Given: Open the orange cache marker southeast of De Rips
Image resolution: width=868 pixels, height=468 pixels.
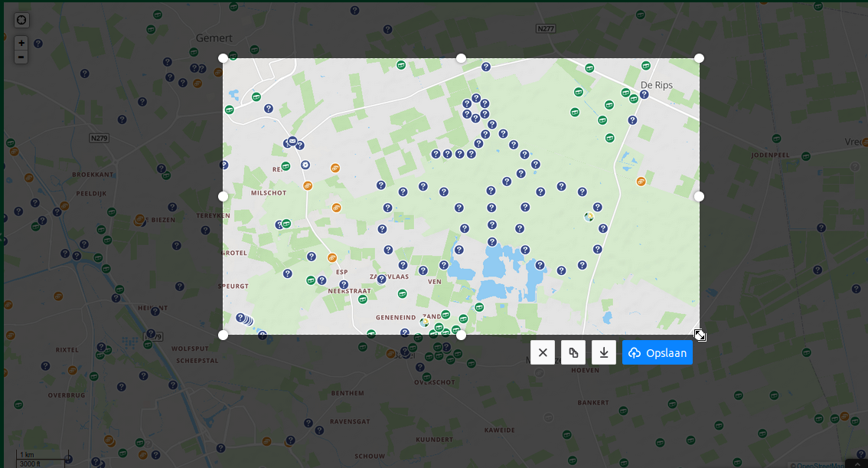Looking at the screenshot, I should tap(641, 182).
